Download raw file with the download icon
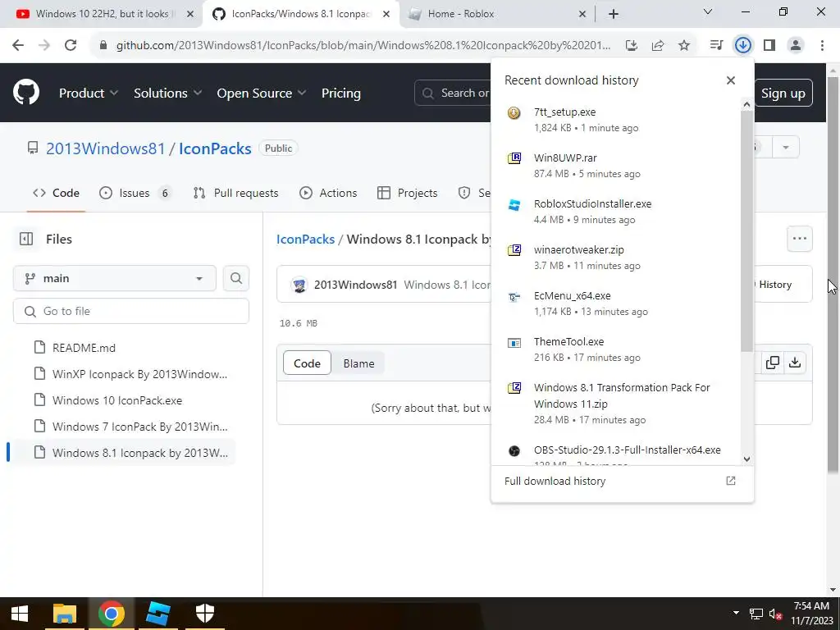This screenshot has height=630, width=840. [x=795, y=363]
